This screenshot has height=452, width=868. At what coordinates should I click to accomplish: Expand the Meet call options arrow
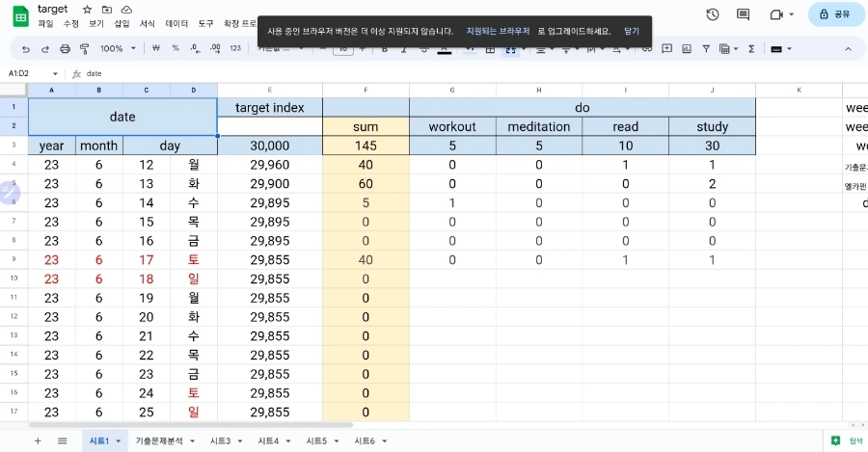[x=792, y=14]
